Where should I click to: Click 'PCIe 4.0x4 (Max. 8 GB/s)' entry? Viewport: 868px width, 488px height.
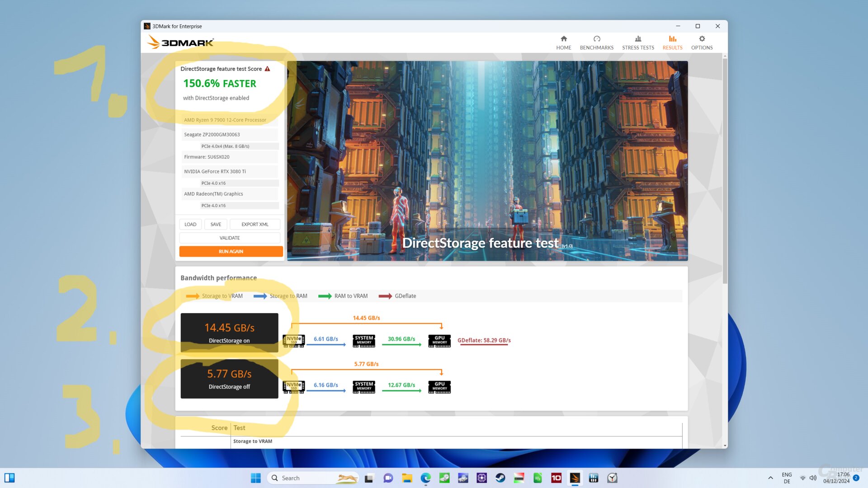coord(239,146)
